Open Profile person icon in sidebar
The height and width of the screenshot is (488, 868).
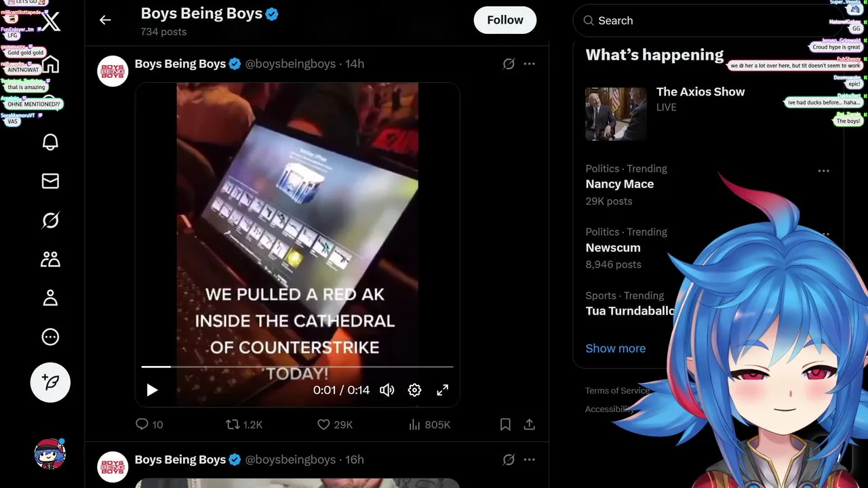point(50,298)
